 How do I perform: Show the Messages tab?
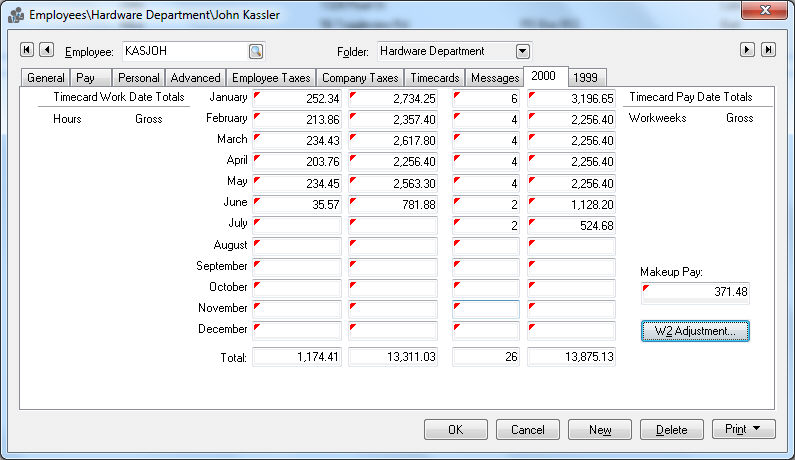point(495,78)
